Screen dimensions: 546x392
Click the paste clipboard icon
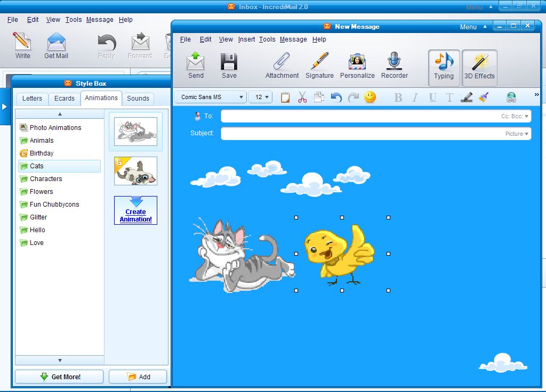click(x=285, y=97)
